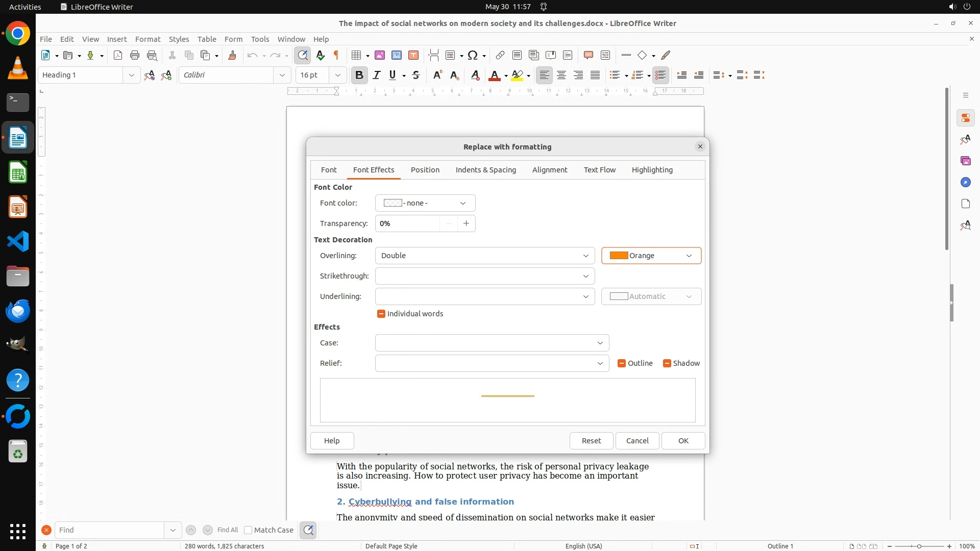980x551 pixels.
Task: Open the Indents & Spacing tab
Action: coord(485,170)
